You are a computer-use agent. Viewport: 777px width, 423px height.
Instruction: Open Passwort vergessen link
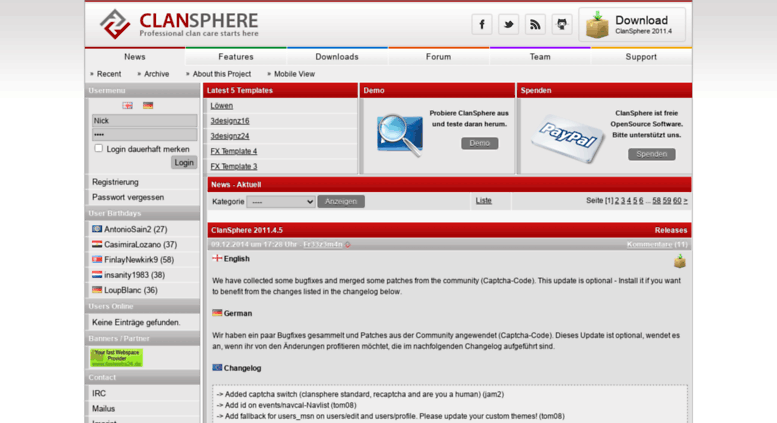tap(128, 197)
